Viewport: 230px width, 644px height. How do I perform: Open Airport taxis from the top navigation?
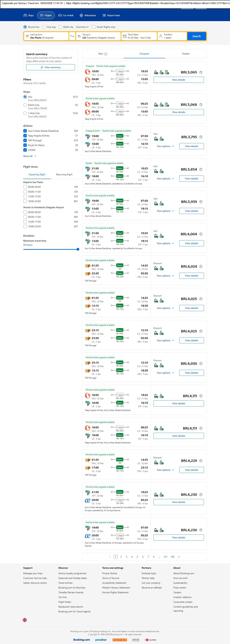pyautogui.click(x=111, y=16)
